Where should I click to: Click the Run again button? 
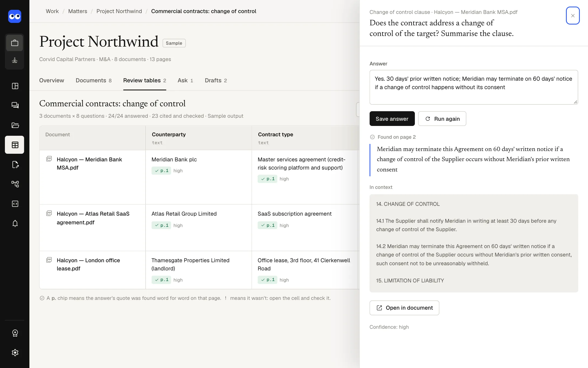pyautogui.click(x=442, y=119)
